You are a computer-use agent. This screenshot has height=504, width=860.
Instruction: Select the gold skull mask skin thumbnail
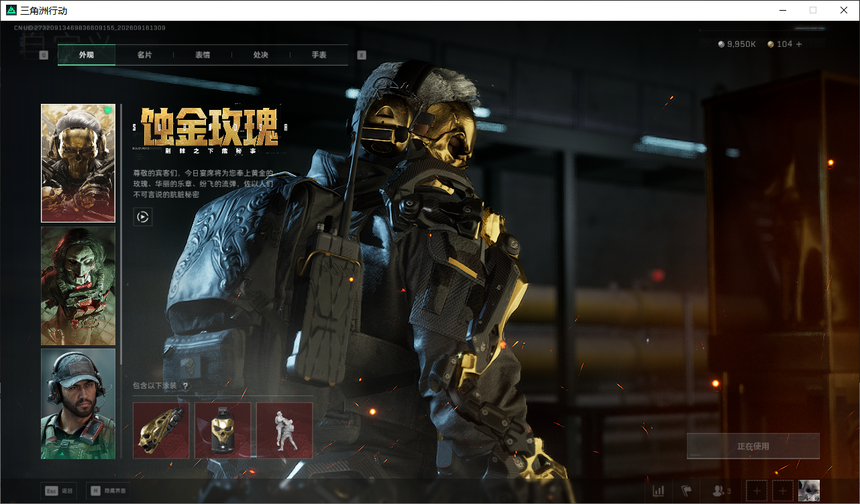78,163
